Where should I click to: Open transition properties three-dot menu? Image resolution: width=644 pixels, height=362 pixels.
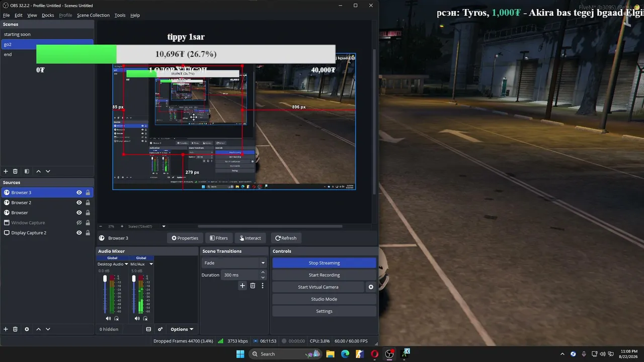tap(262, 286)
